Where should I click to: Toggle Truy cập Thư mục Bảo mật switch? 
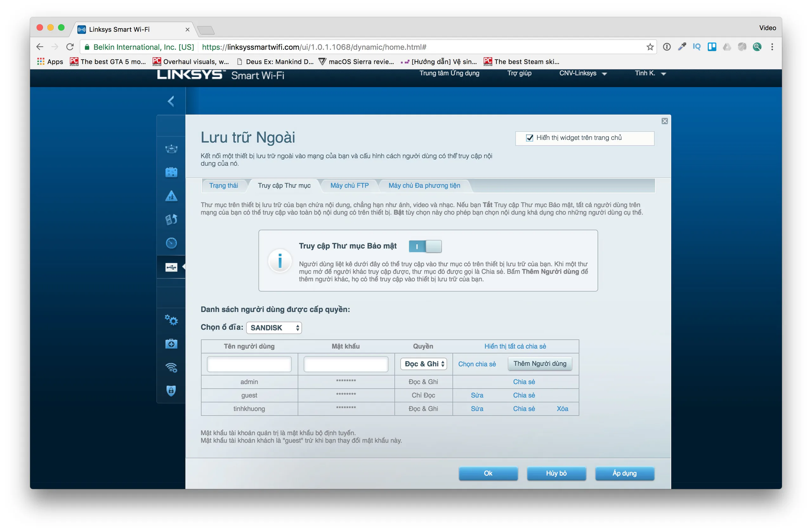[425, 246]
